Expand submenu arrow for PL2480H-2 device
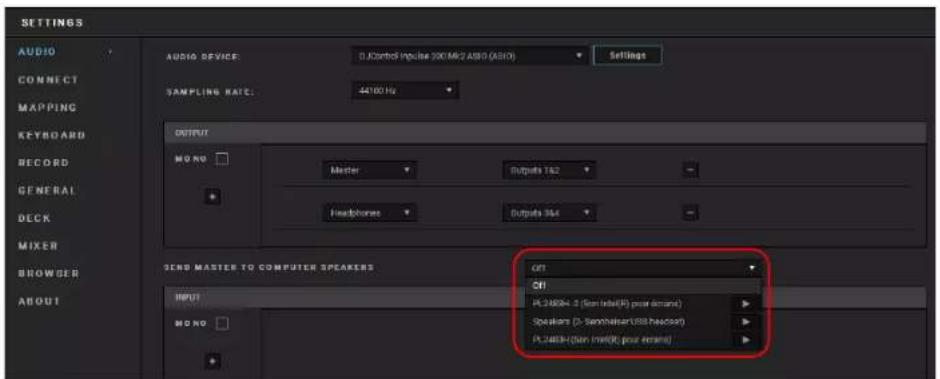The image size is (940, 379). (x=746, y=303)
